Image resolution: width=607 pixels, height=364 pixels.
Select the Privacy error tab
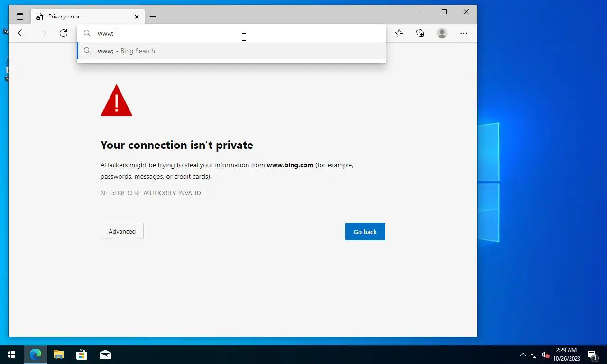point(88,17)
